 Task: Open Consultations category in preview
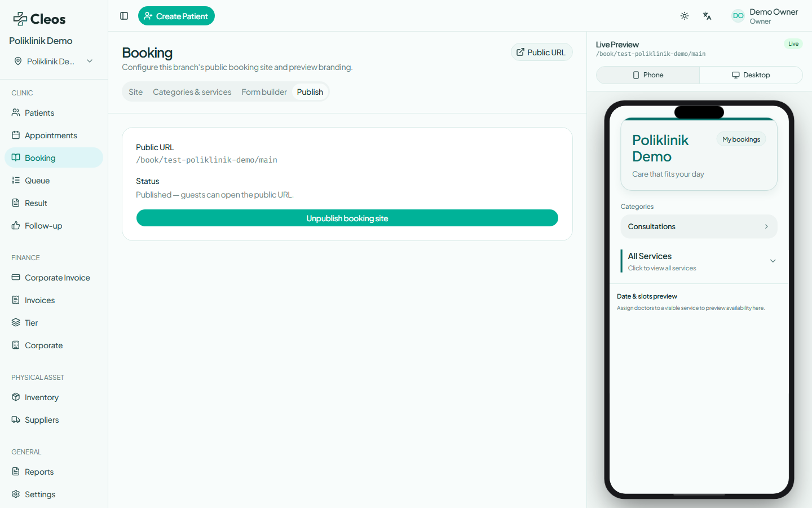coord(699,226)
